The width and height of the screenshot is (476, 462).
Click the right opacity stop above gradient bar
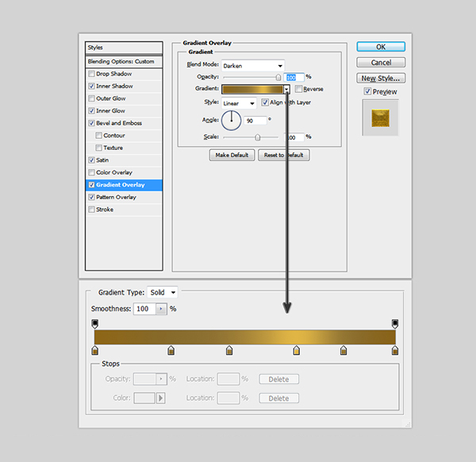(x=395, y=324)
